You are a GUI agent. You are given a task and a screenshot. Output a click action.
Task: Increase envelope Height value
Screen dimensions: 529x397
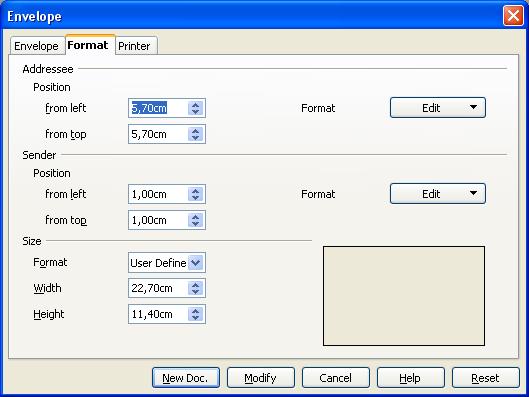pos(196,310)
